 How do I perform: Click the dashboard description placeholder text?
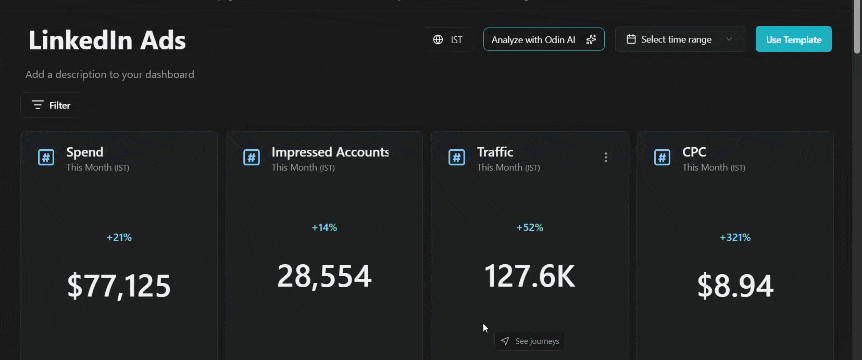tap(110, 74)
